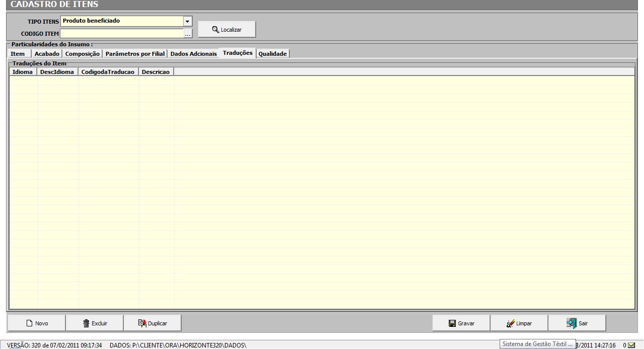The height and width of the screenshot is (349, 644).
Task: Switch to the Qualidade tab
Action: tap(273, 54)
